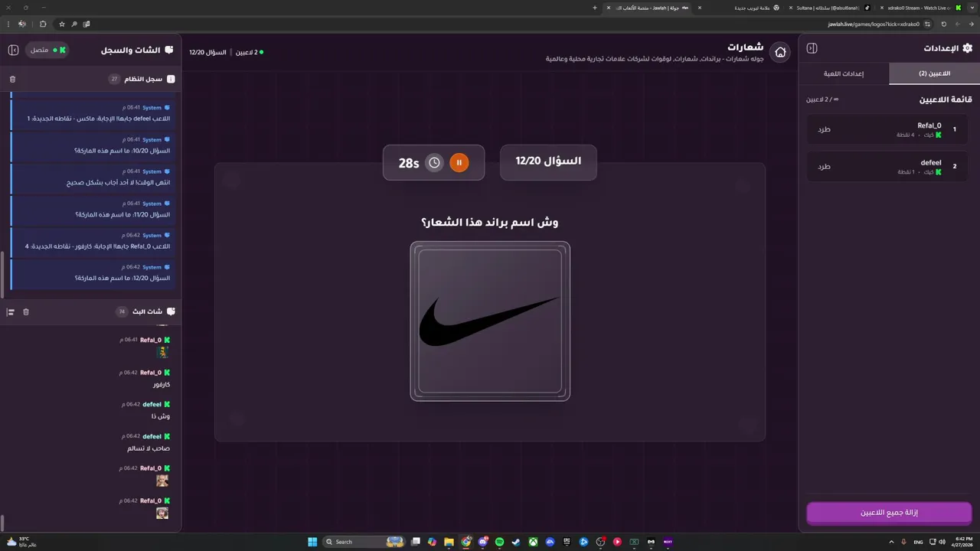Screen dimensions: 980x551
Task: Select player row Refal_0
Action: tap(887, 129)
